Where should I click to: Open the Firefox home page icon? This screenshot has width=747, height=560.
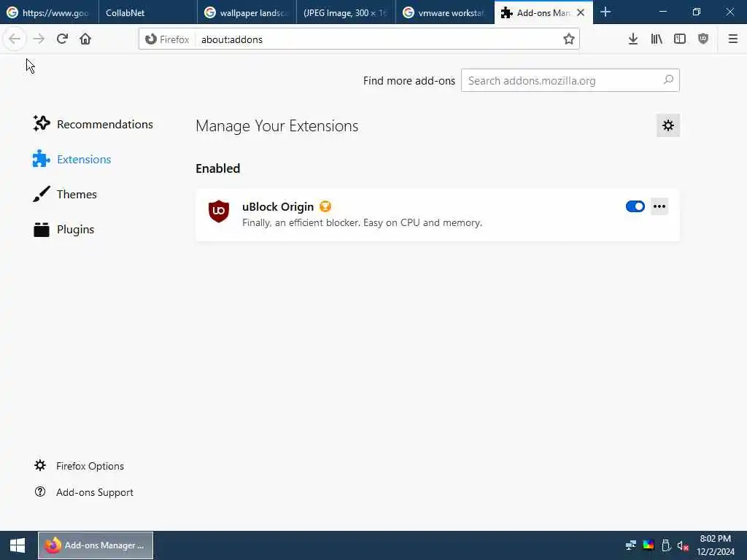coord(85,39)
